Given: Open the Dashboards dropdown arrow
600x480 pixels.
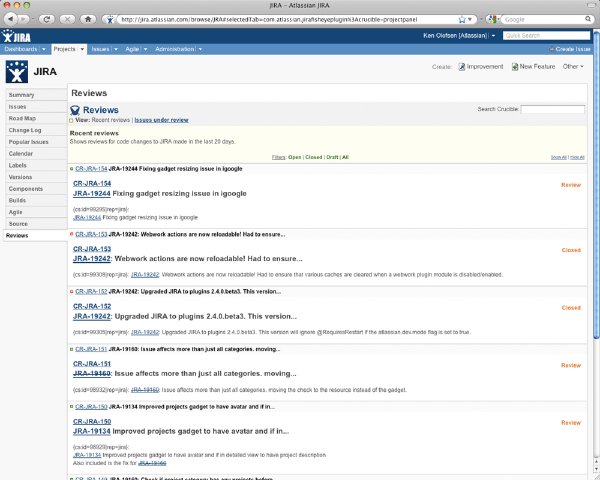Looking at the screenshot, I should [44, 49].
